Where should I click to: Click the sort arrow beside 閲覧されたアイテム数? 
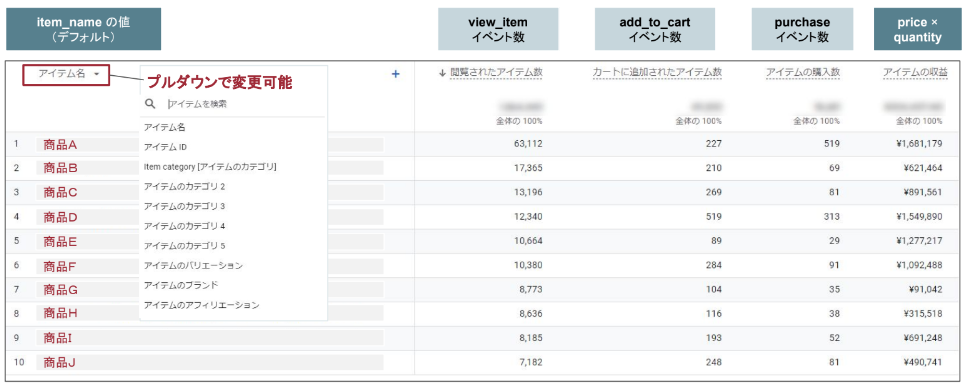pyautogui.click(x=442, y=73)
